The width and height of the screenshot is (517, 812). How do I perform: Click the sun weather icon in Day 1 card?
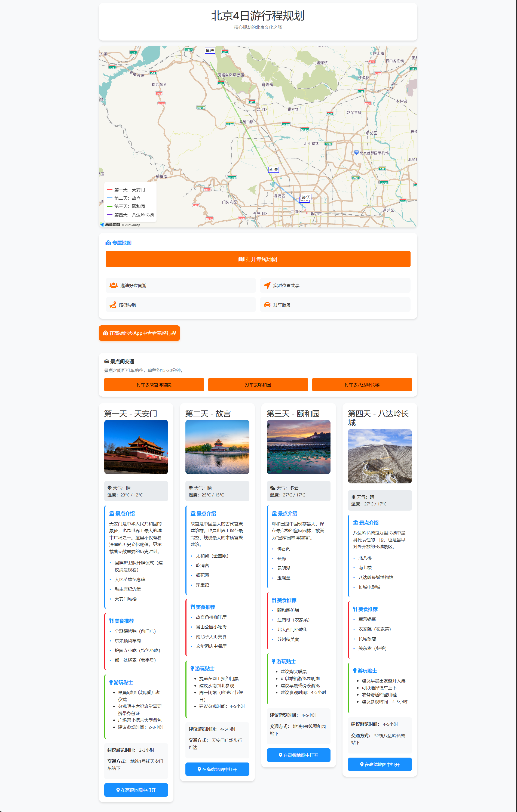(109, 488)
